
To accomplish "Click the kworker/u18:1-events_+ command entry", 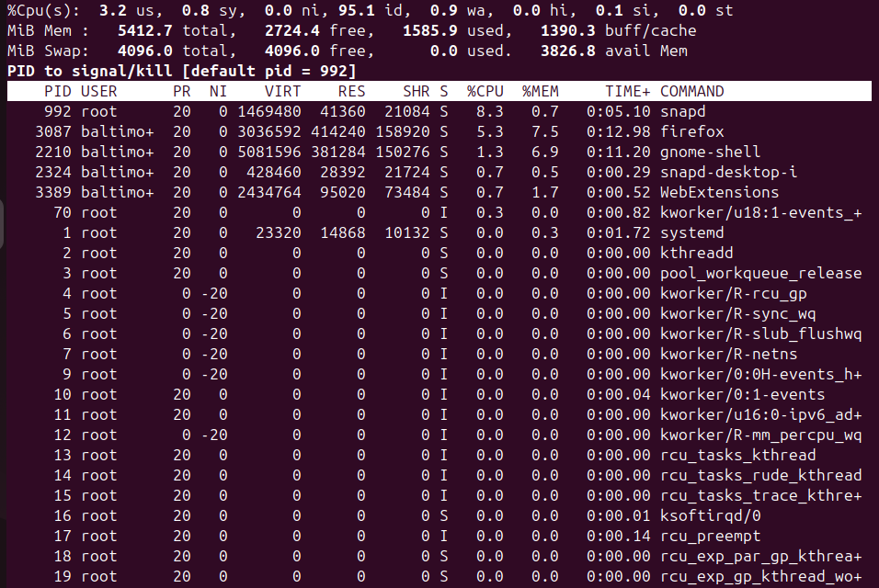I will (x=760, y=212).
